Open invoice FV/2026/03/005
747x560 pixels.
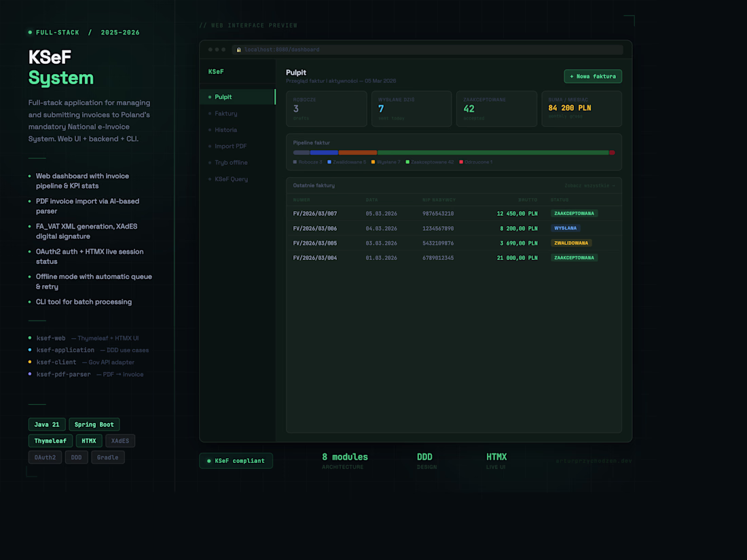315,243
